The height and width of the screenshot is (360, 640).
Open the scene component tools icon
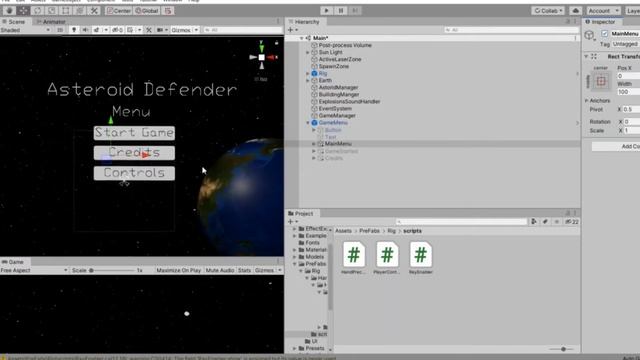[149, 30]
